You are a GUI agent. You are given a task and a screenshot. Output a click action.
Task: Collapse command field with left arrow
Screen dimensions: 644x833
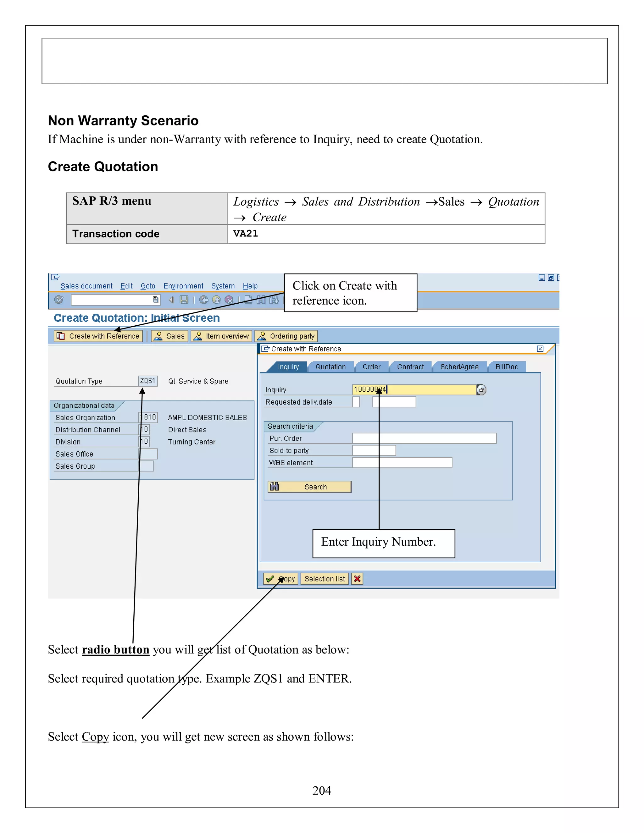(171, 300)
